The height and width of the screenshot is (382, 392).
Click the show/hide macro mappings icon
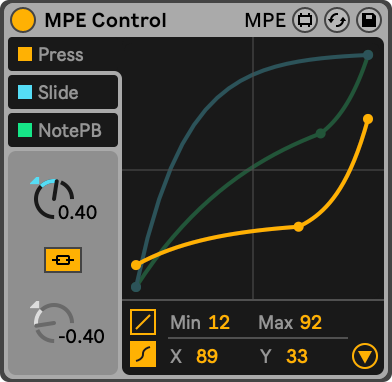[305, 20]
